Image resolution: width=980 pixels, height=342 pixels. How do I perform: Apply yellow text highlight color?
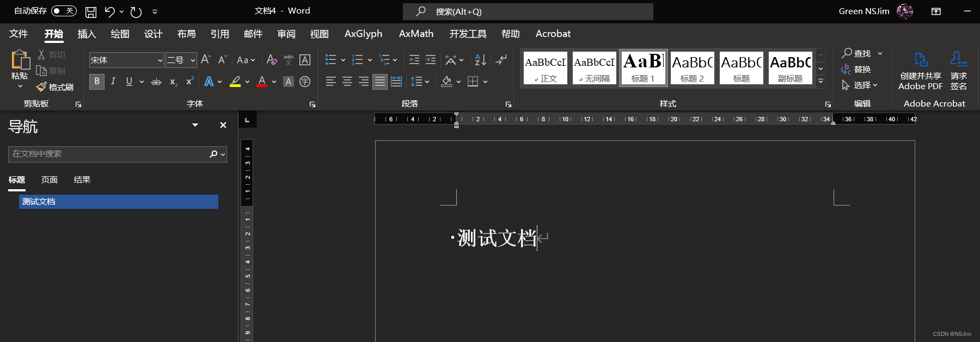tap(235, 82)
